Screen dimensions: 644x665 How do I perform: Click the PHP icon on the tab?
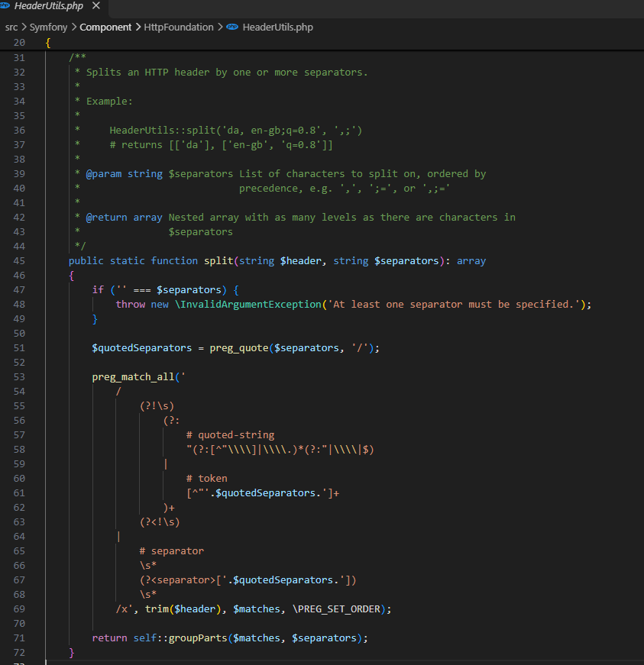pos(5,5)
